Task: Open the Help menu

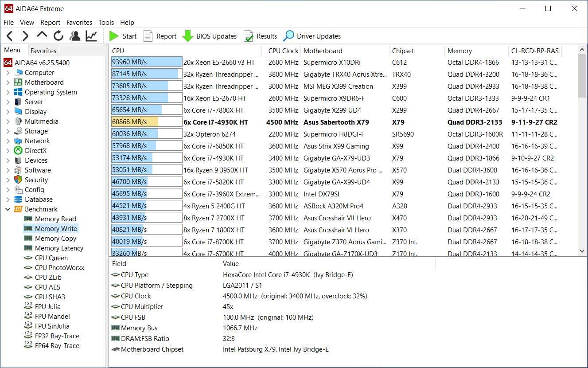Action: [x=127, y=23]
